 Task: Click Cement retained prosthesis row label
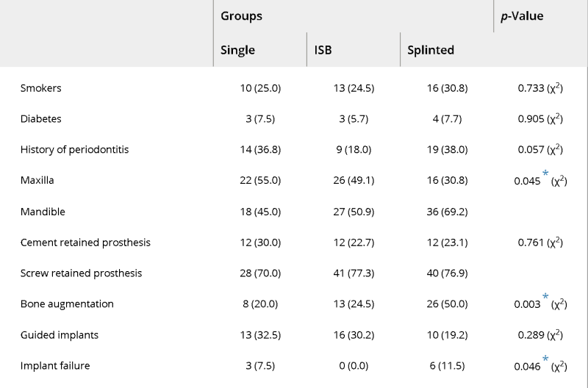point(85,242)
